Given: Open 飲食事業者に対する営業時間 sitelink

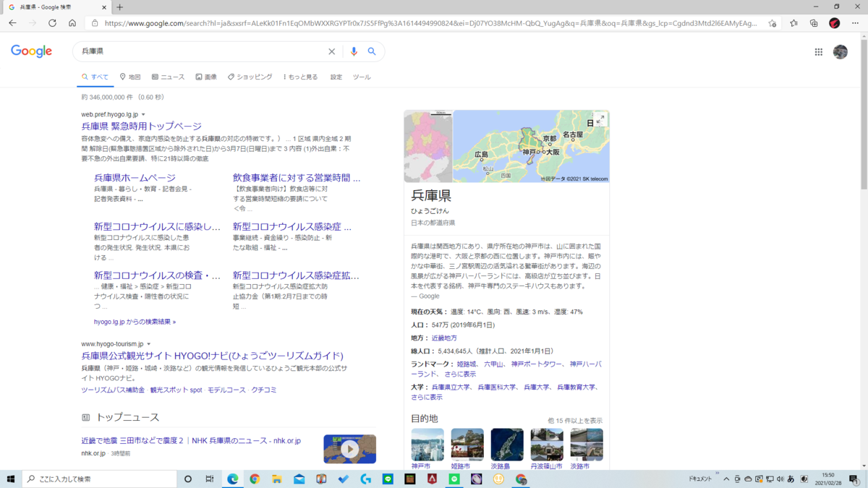Looking at the screenshot, I should pyautogui.click(x=297, y=177).
